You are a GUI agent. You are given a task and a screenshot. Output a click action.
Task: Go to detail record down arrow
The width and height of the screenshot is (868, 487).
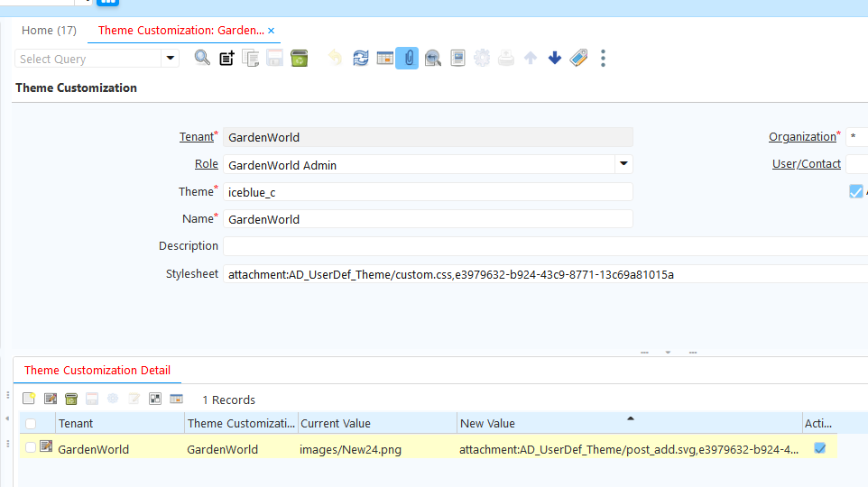click(x=555, y=58)
